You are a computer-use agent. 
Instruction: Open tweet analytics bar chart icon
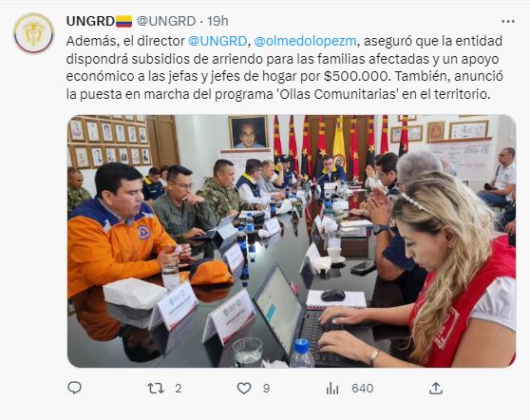332,389
